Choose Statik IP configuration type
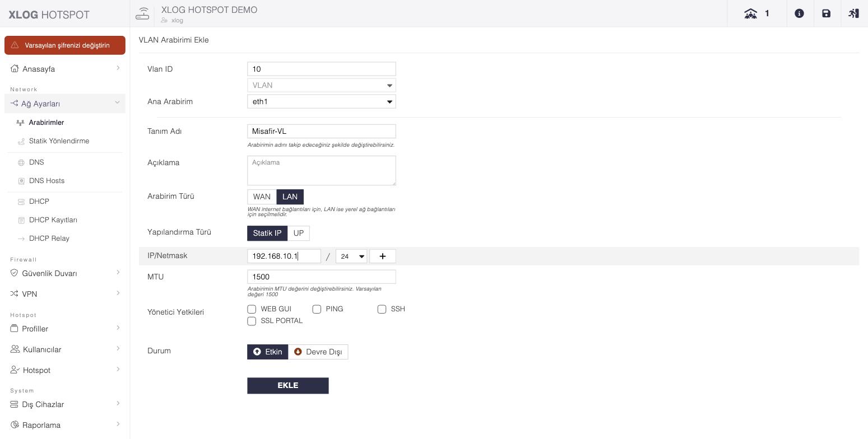 pyautogui.click(x=267, y=233)
